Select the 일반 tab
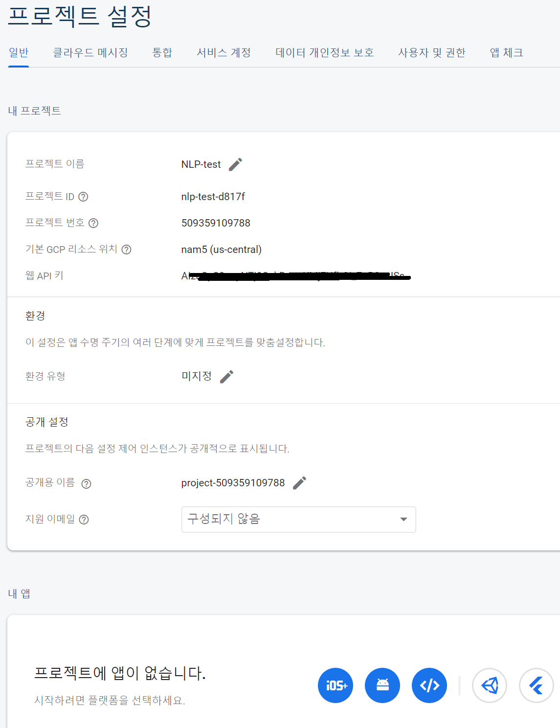The width and height of the screenshot is (560, 728). pyautogui.click(x=19, y=52)
